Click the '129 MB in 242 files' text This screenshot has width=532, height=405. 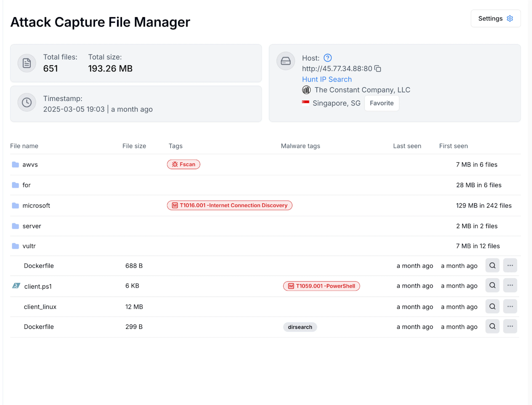point(484,206)
